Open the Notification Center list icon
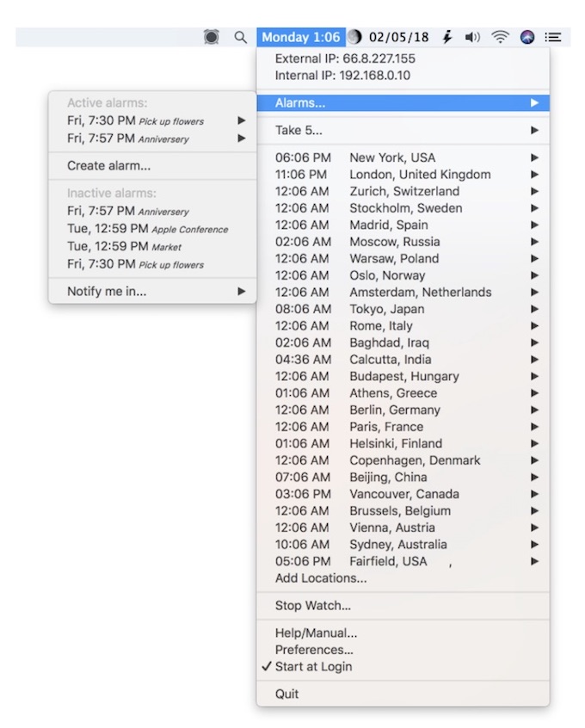Image resolution: width=585 pixels, height=728 pixels. 553,37
